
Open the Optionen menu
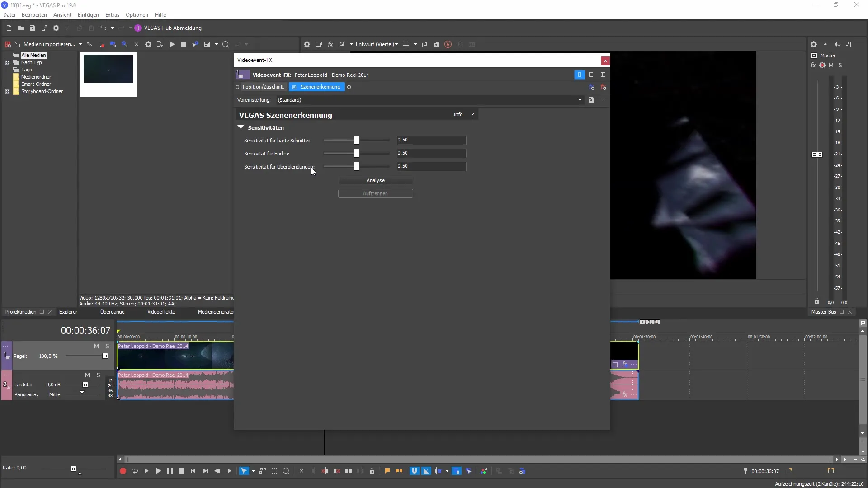pyautogui.click(x=137, y=15)
